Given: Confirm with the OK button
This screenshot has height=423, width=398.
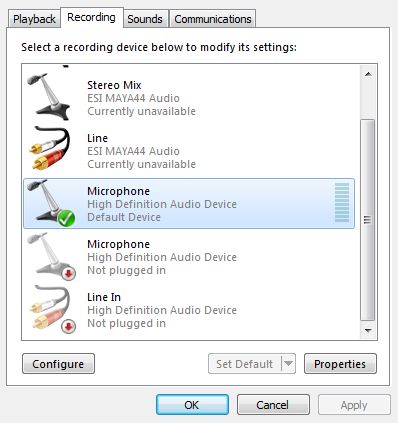Looking at the screenshot, I should [x=192, y=405].
